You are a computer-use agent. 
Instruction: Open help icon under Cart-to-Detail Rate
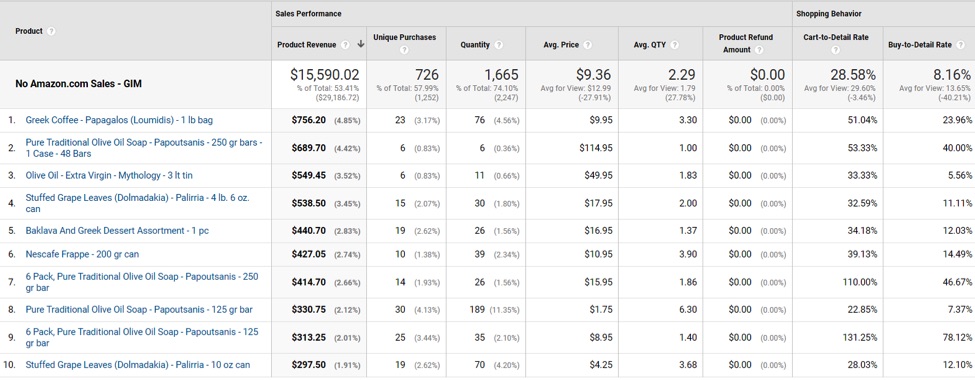[x=836, y=50]
